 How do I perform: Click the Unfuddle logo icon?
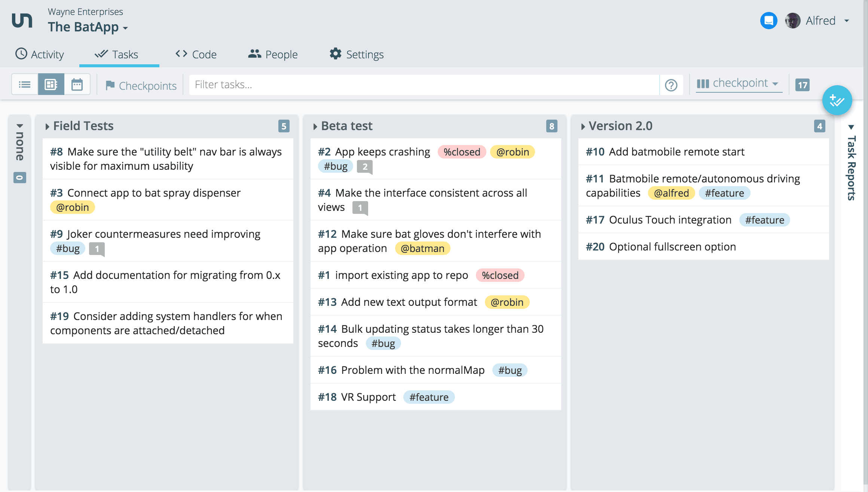22,20
